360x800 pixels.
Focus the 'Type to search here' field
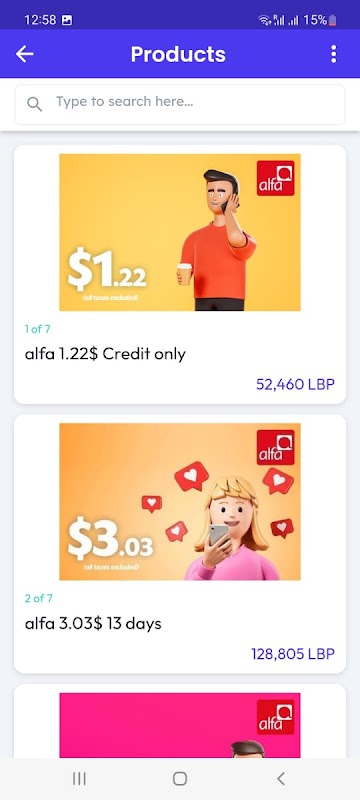click(180, 104)
